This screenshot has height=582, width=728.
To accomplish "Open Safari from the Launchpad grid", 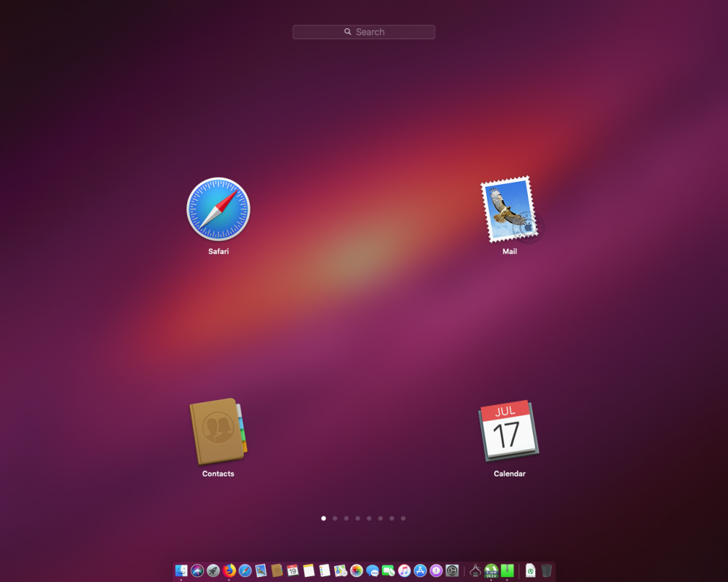I will [x=218, y=210].
